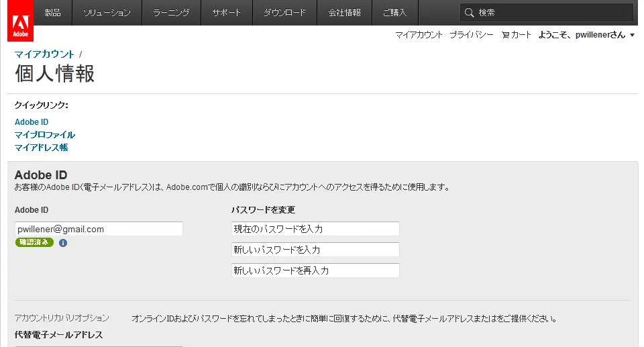Open the ソリューション menu
Image resolution: width=644 pixels, height=347 pixels.
[x=107, y=13]
